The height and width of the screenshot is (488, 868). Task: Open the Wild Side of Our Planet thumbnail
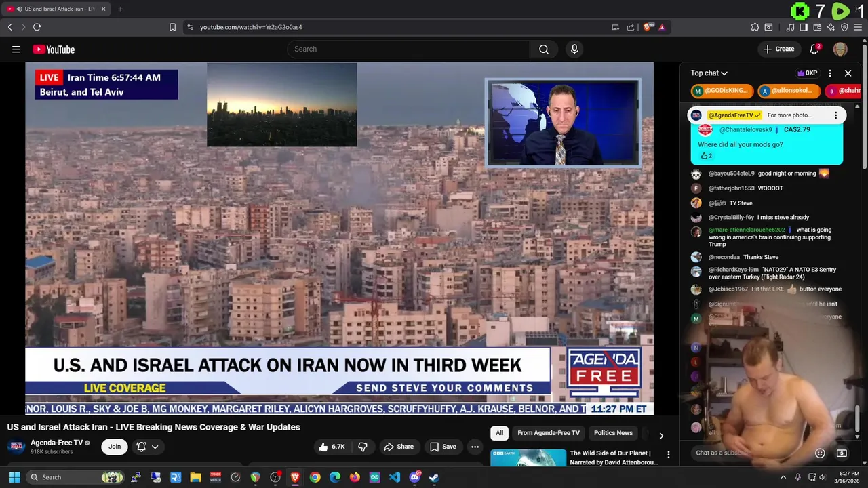pos(528,458)
